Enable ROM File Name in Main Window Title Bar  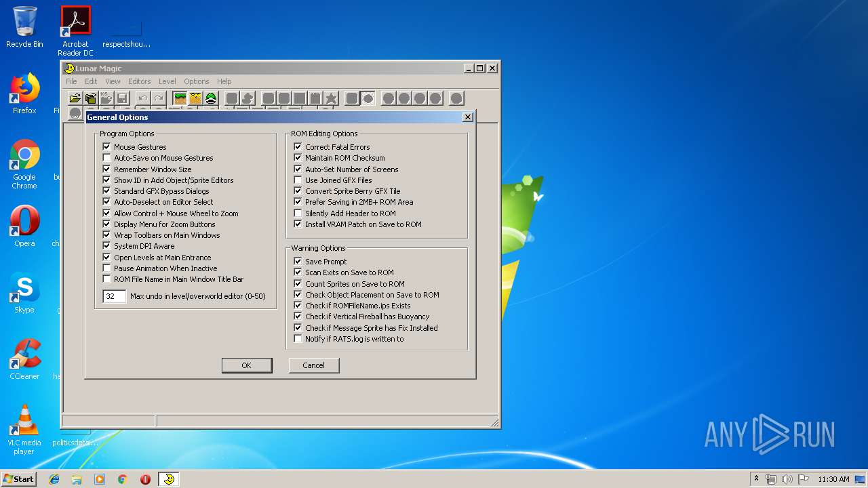tap(106, 279)
